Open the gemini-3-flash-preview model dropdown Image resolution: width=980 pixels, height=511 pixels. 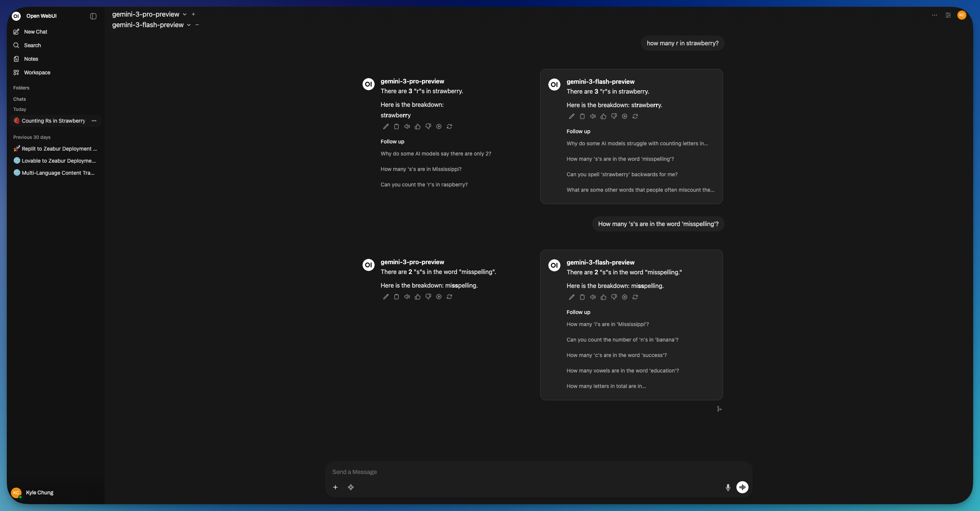click(189, 25)
